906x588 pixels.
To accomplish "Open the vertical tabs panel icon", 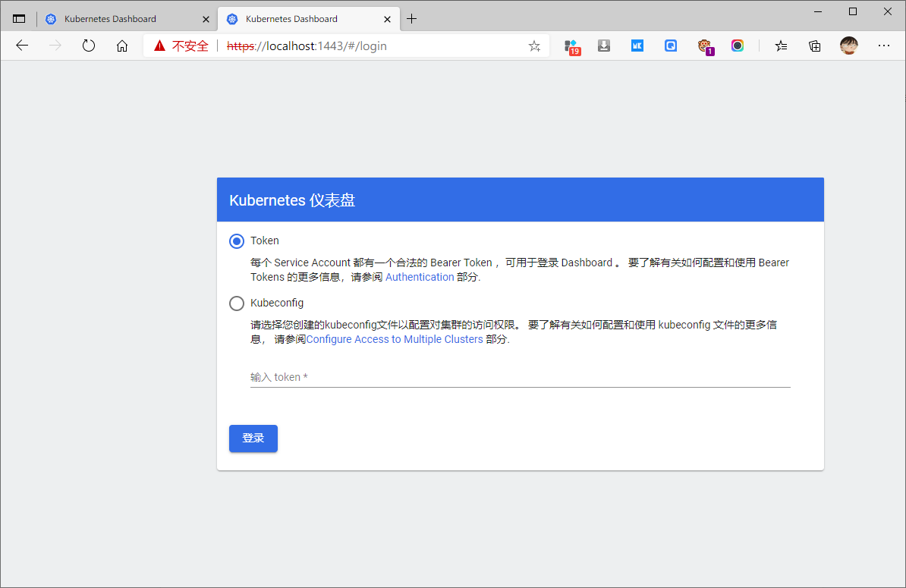I will [19, 19].
